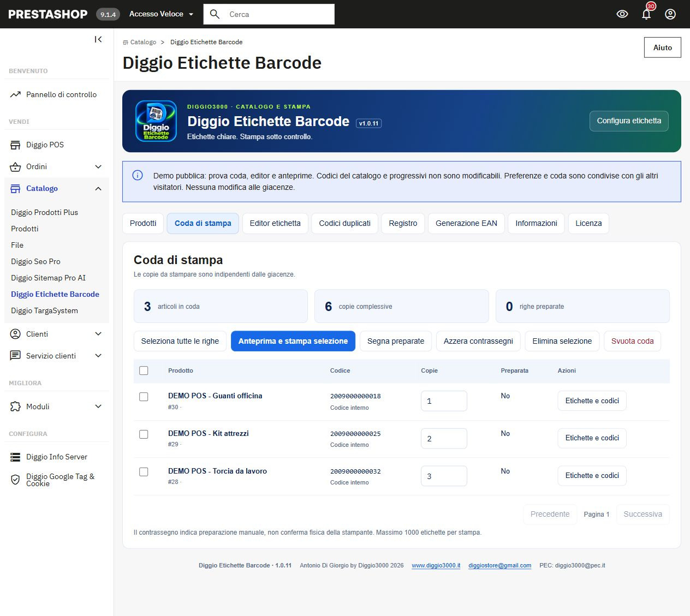Open Diggio Prodotti Plus in sidebar
The height and width of the screenshot is (616, 690).
tap(45, 212)
